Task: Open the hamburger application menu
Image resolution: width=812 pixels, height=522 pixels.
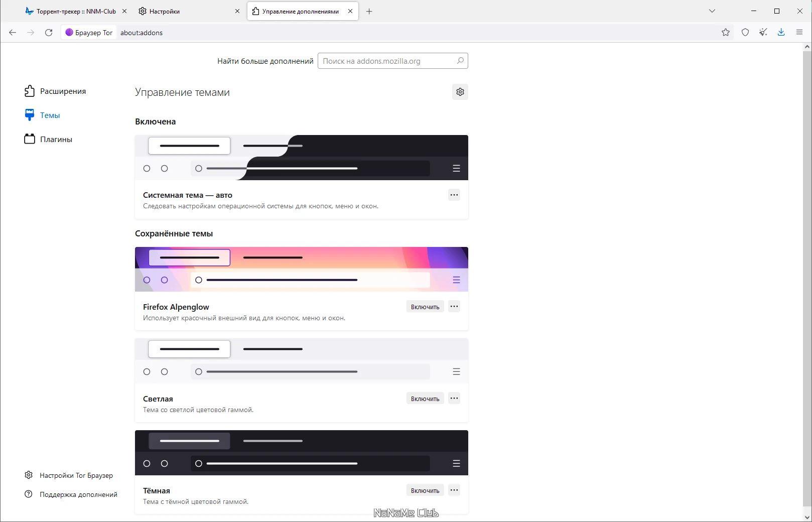Action: coord(799,33)
